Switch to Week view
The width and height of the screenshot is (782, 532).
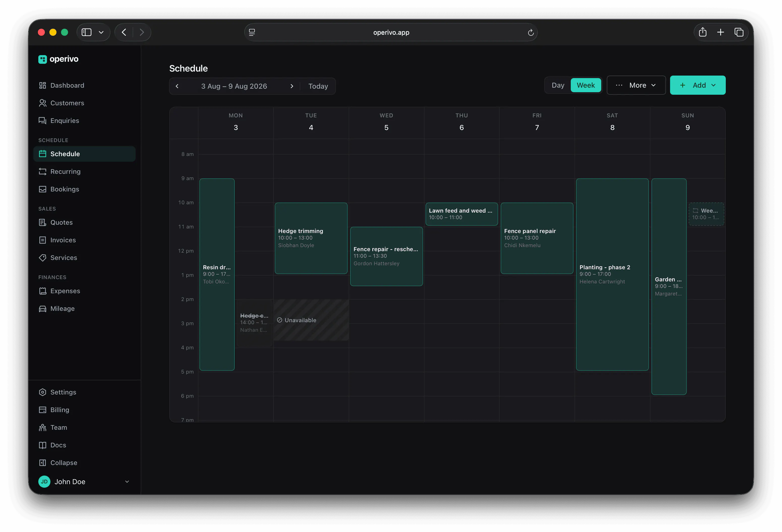[x=586, y=85]
